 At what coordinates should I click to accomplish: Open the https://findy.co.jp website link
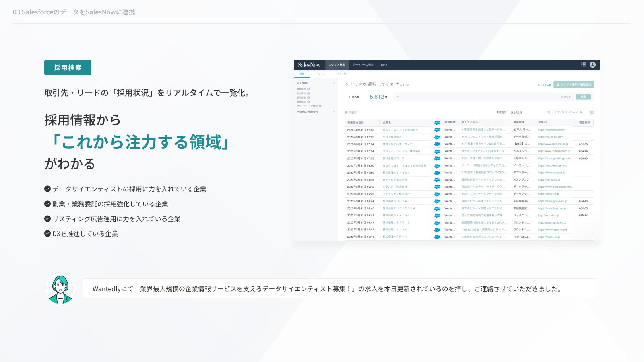click(548, 194)
